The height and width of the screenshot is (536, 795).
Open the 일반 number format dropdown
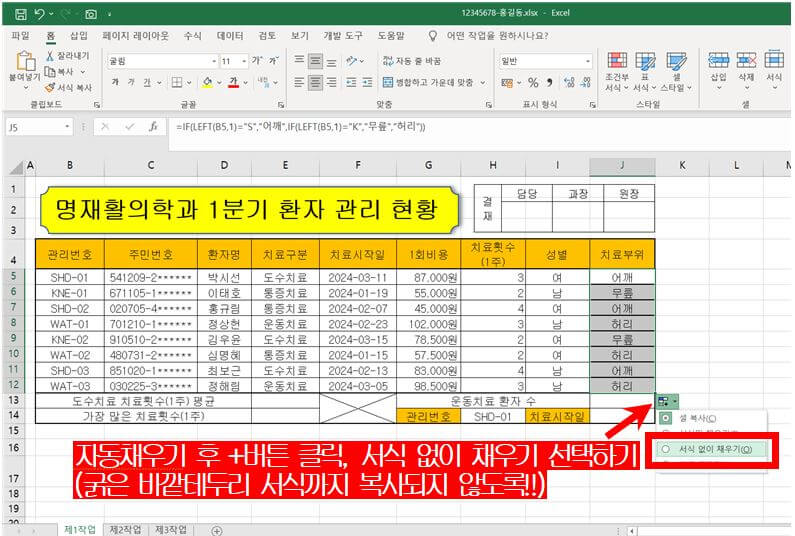click(x=588, y=61)
